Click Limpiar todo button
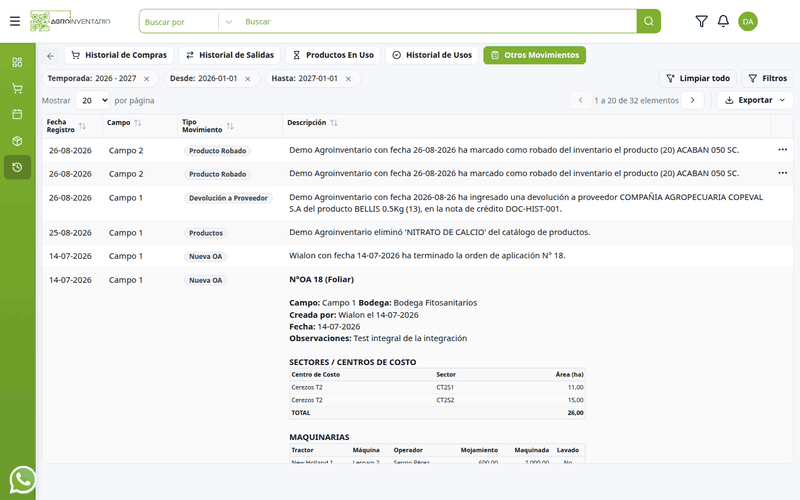Screen dimensions: 800x500 tap(698, 79)
